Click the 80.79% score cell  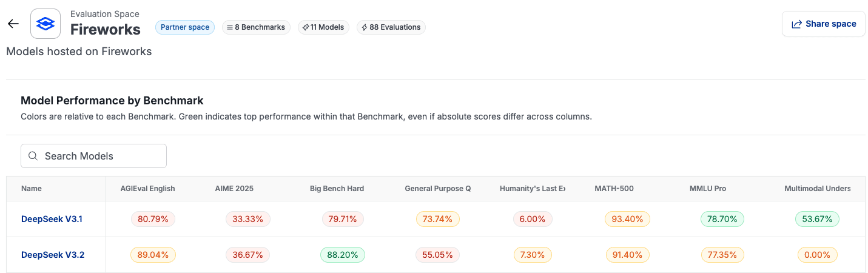point(153,219)
